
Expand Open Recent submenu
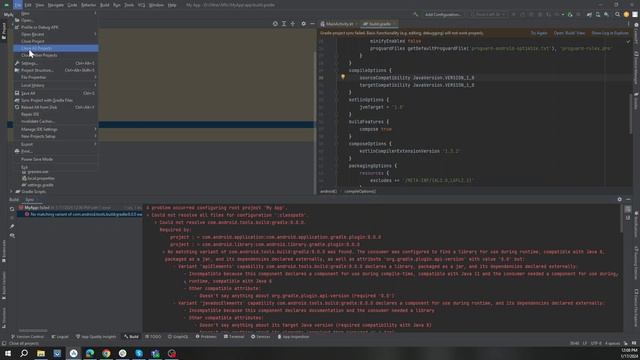56,34
